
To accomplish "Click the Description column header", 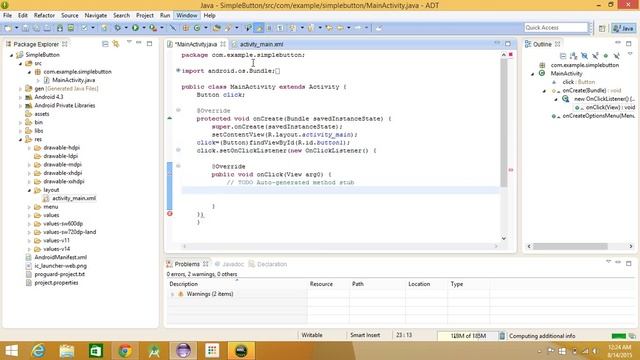I will click(184, 284).
